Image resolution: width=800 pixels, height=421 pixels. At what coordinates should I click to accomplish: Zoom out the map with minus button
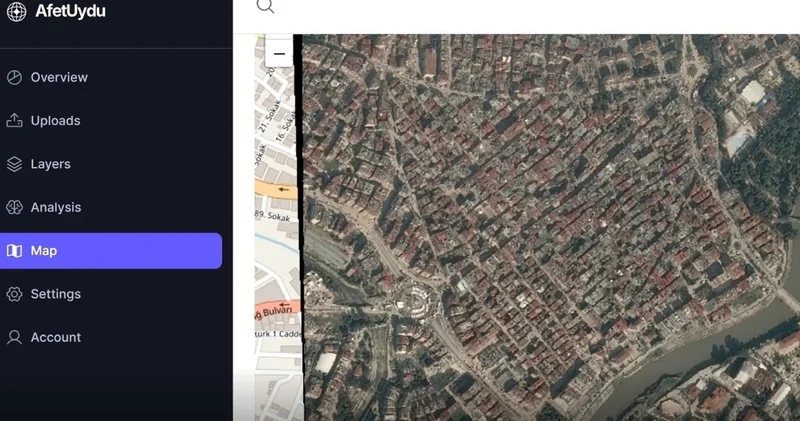click(279, 54)
